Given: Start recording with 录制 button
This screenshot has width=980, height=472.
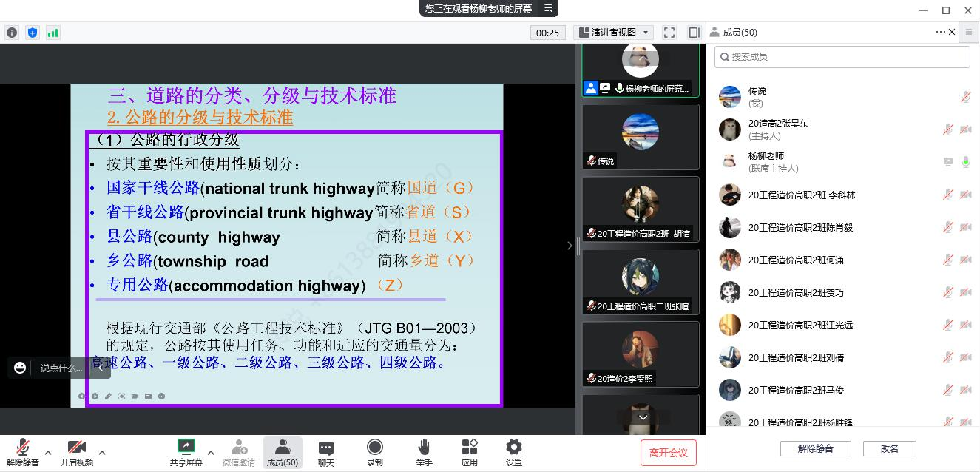Looking at the screenshot, I should pyautogui.click(x=375, y=452).
